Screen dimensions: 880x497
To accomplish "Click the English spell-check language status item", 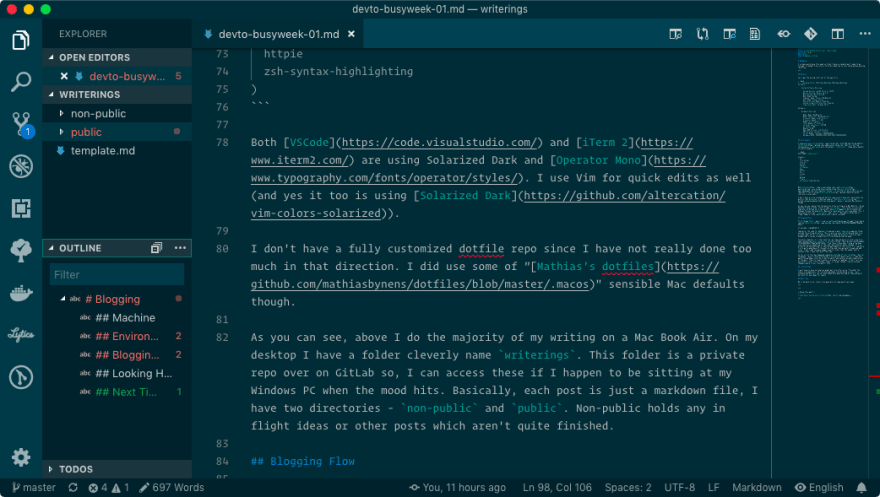I will (x=819, y=487).
